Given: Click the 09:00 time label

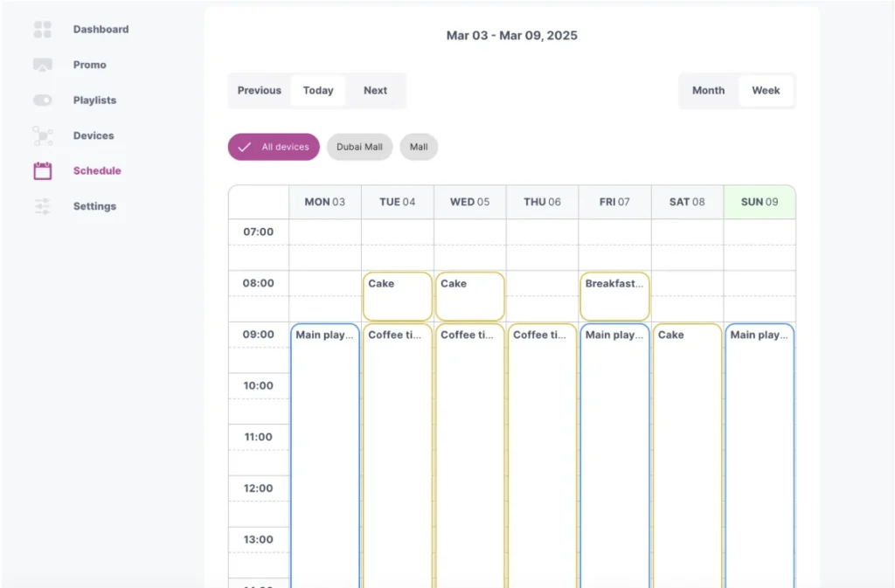Looking at the screenshot, I should [259, 335].
